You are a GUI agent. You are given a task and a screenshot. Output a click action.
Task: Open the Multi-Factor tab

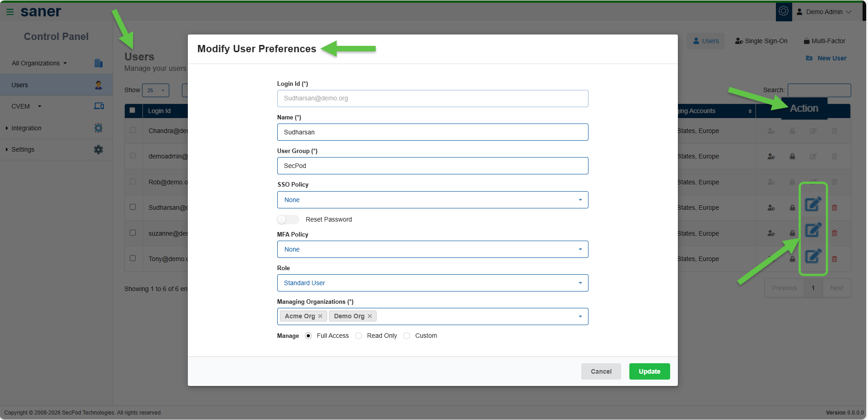[824, 41]
